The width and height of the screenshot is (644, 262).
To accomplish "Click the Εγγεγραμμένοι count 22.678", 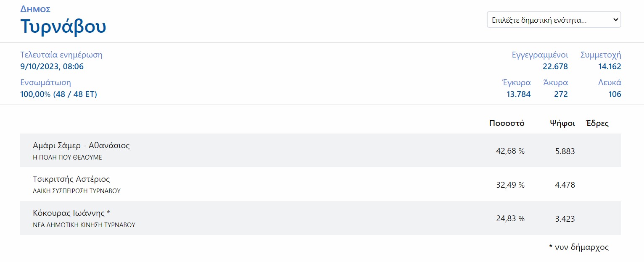I will point(555,66).
